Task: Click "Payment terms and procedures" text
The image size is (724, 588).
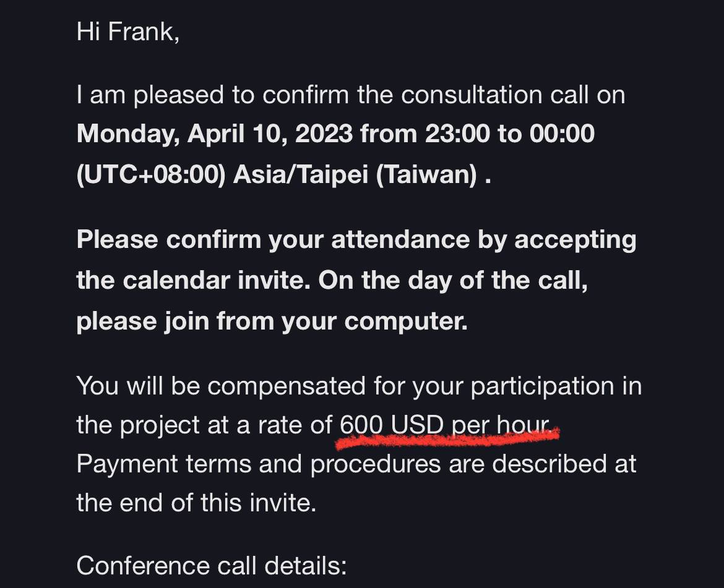Action: click(259, 464)
